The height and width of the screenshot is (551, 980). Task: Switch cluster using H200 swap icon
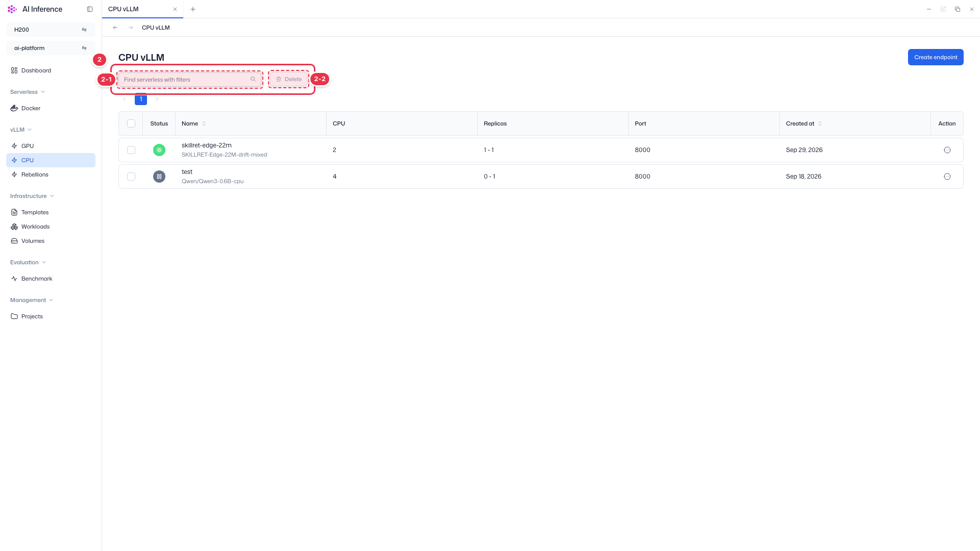coord(84,30)
